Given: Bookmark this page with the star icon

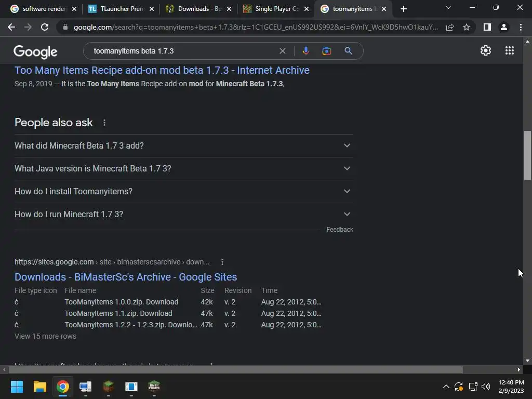Looking at the screenshot, I should (467, 27).
